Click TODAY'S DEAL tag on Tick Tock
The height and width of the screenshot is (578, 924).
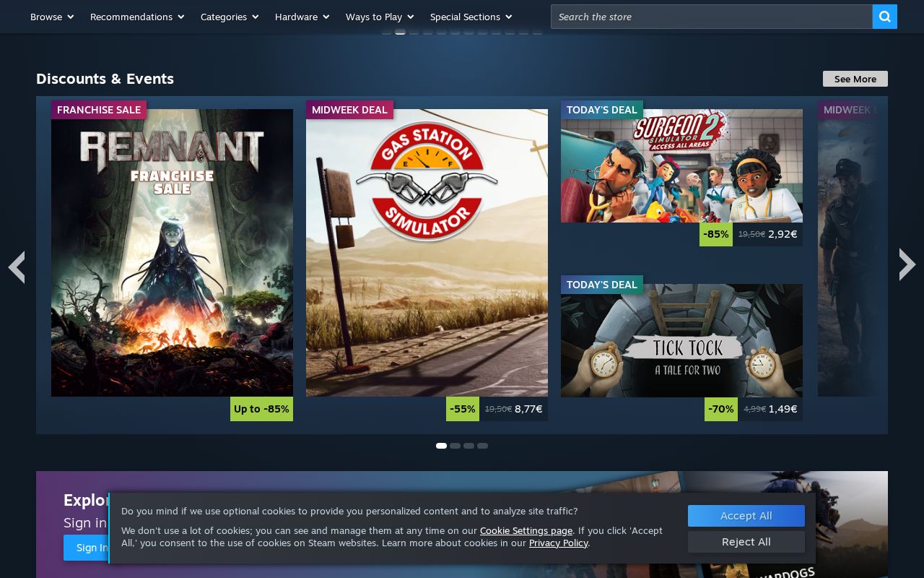pyautogui.click(x=602, y=285)
